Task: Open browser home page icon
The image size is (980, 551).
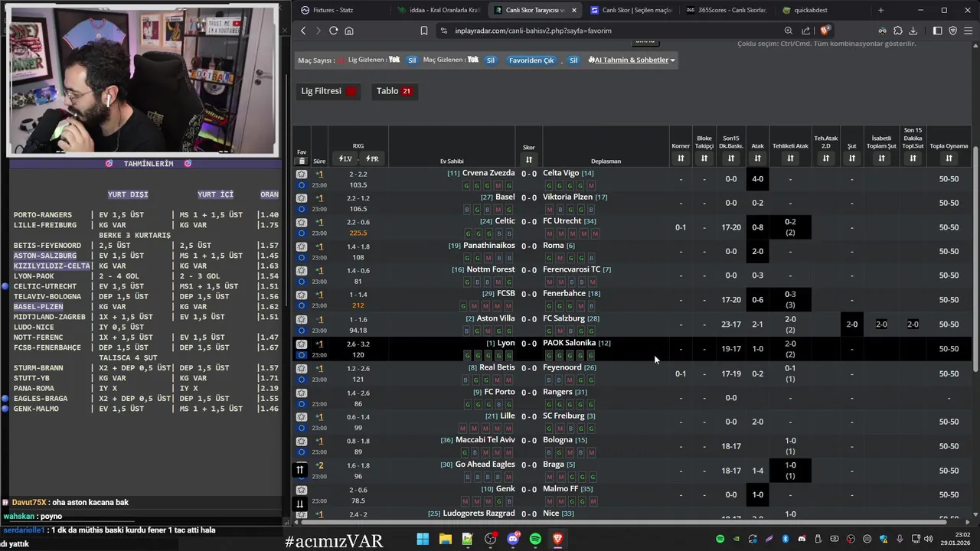Action: tap(349, 31)
